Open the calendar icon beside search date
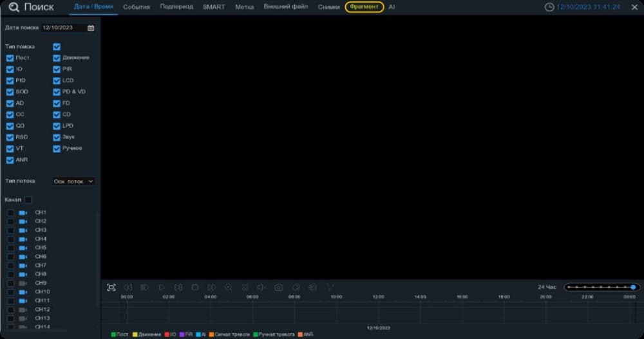 click(x=91, y=28)
